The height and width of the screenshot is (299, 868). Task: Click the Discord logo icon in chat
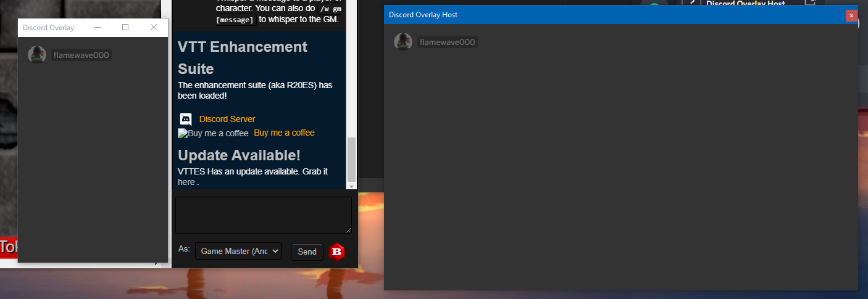[x=186, y=119]
